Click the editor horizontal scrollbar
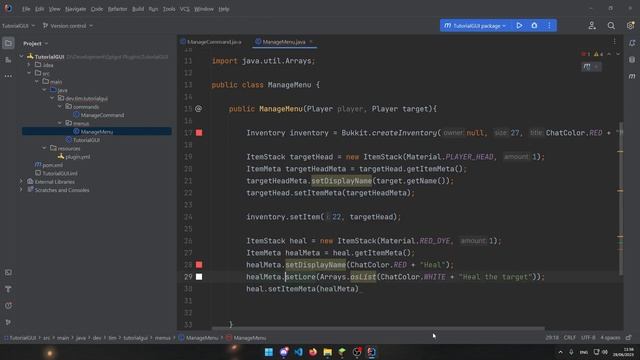Viewport: 640px width, 360px height. pos(378,328)
